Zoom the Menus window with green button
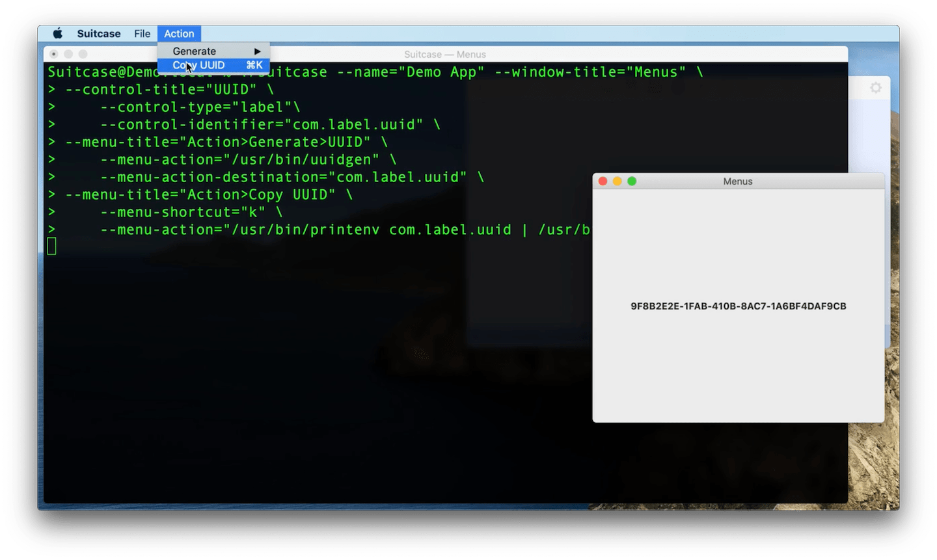 tap(632, 181)
